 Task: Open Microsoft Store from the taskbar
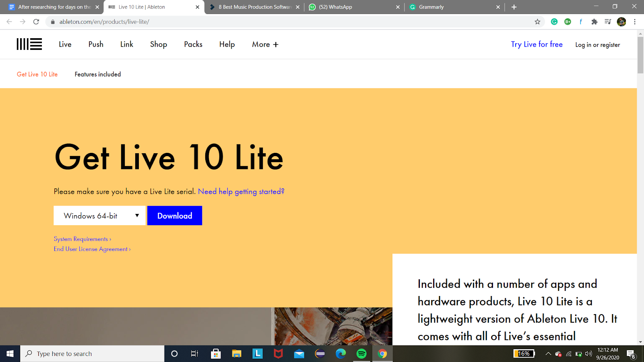(216, 354)
